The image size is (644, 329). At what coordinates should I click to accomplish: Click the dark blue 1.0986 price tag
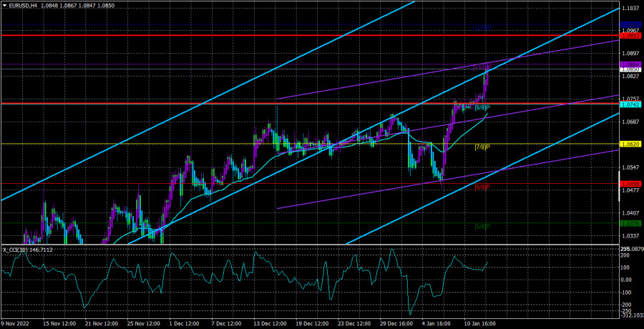click(x=630, y=25)
